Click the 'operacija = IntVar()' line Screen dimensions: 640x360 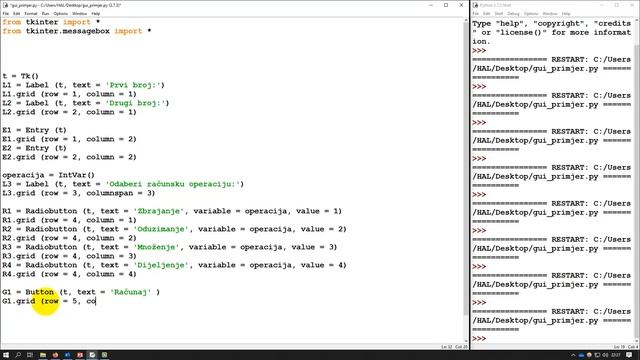[x=48, y=175]
